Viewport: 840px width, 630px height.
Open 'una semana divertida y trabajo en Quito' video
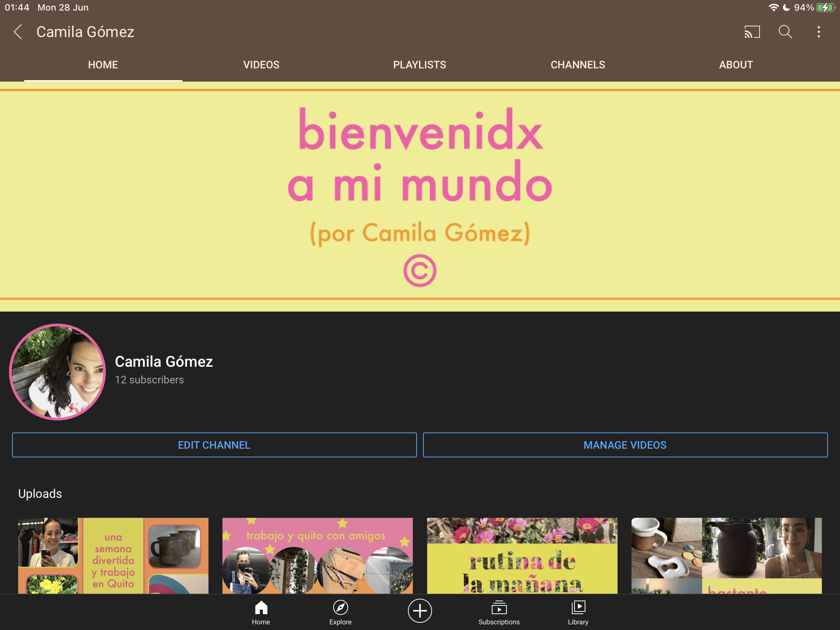(113, 556)
